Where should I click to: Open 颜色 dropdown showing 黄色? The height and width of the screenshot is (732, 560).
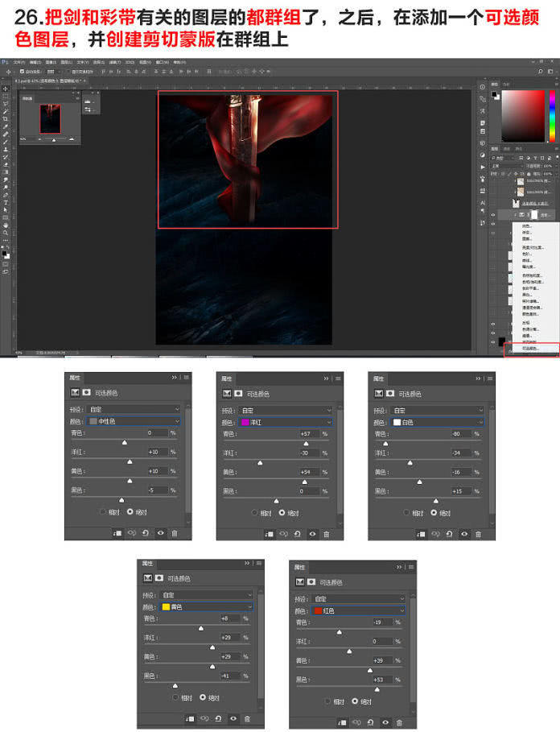point(207,606)
